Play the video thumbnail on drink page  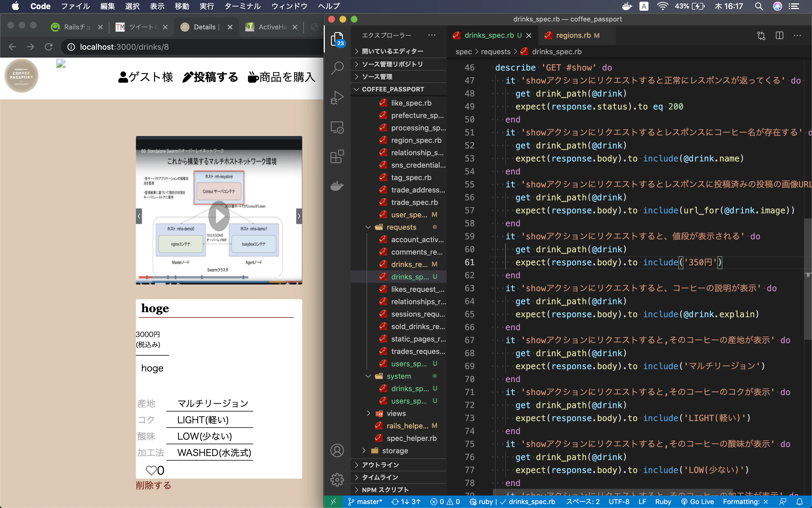(219, 216)
